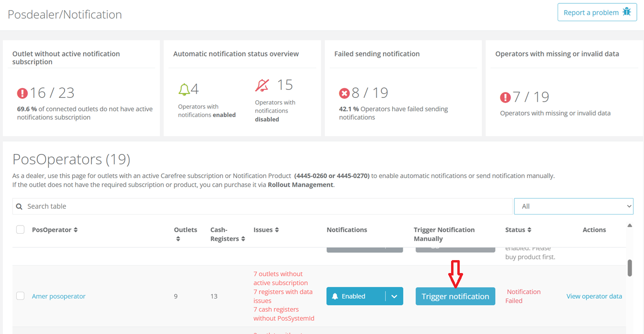
Task: Sort by PosOperator column arrows
Action: [x=75, y=230]
